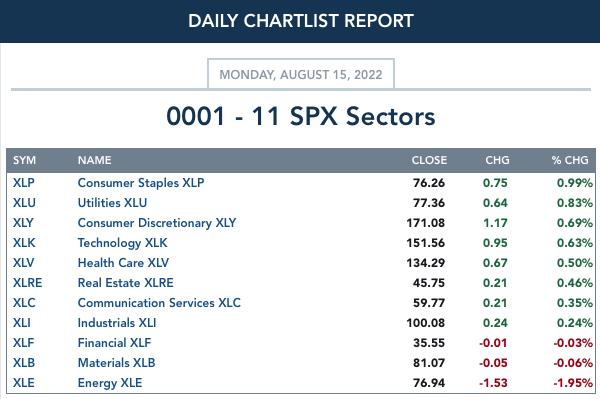Open Real Estate XLRE link
The width and height of the screenshot is (600, 399).
(x=126, y=283)
